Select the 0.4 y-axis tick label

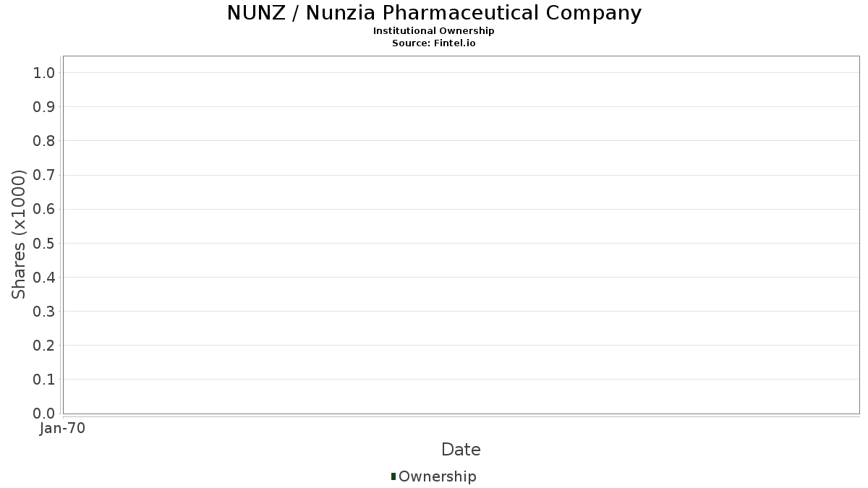coord(44,277)
